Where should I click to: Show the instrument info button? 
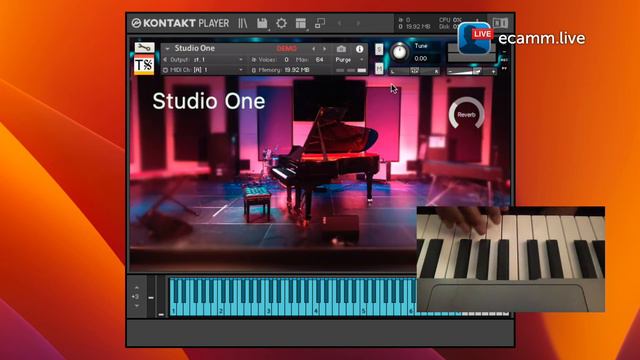(360, 49)
